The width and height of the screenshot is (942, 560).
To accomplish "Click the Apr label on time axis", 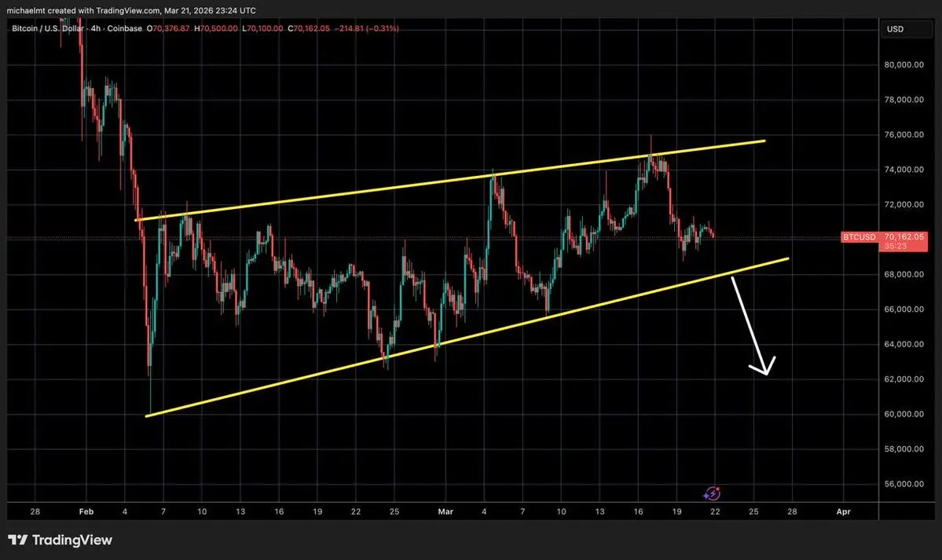I will pyautogui.click(x=844, y=511).
